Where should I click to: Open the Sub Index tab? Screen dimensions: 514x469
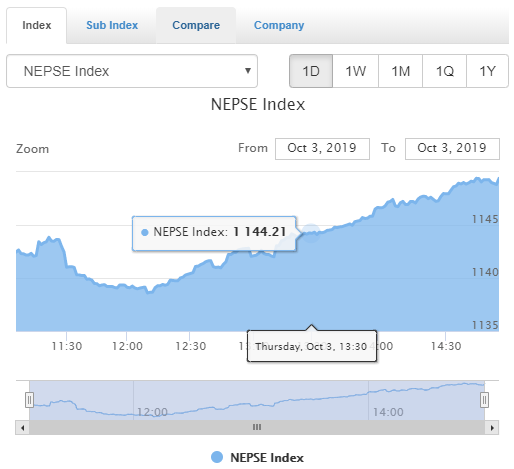click(x=112, y=25)
